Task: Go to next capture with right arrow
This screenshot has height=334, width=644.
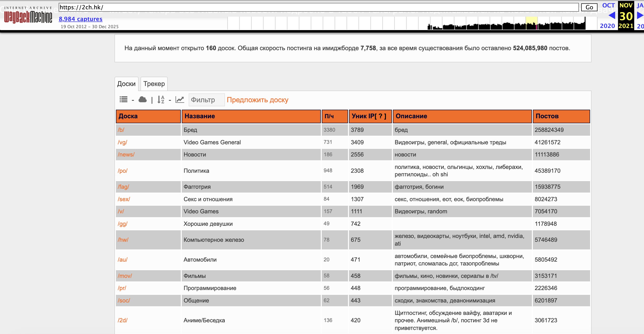Action: (x=640, y=16)
